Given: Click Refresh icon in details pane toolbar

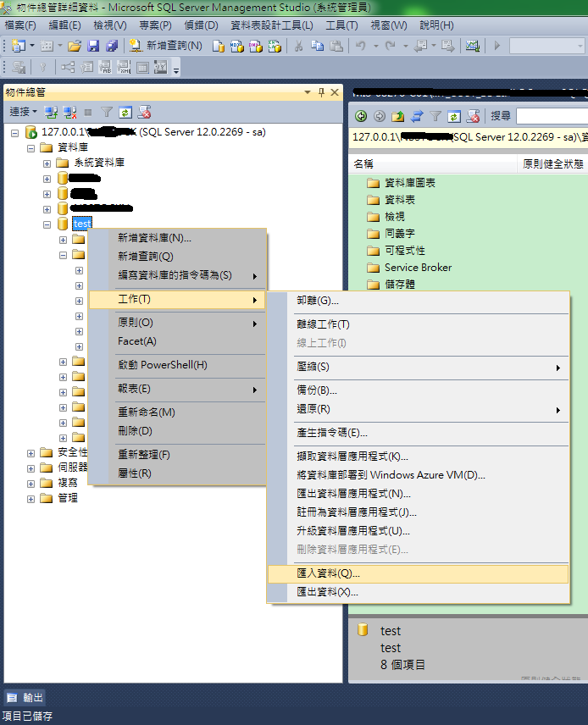Looking at the screenshot, I should (x=454, y=116).
